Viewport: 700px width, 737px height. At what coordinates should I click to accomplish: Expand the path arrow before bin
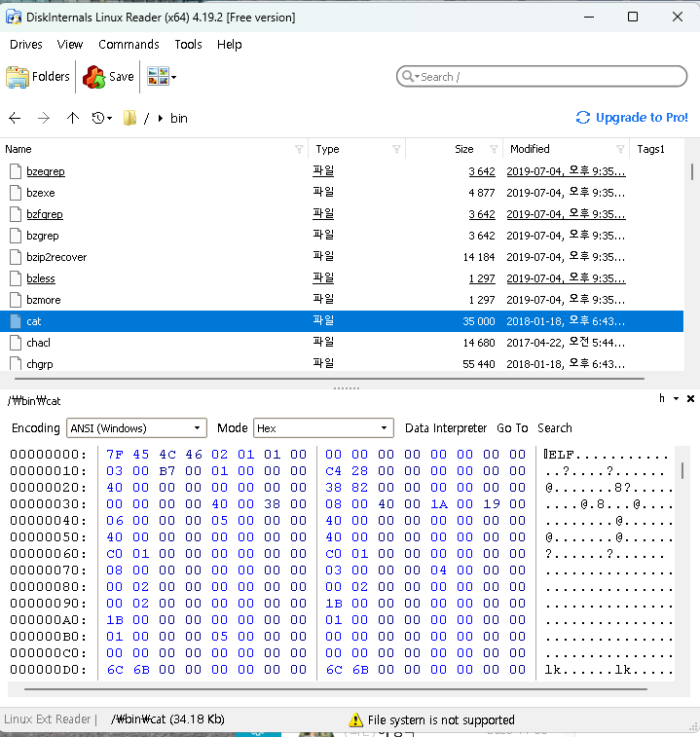click(x=161, y=119)
